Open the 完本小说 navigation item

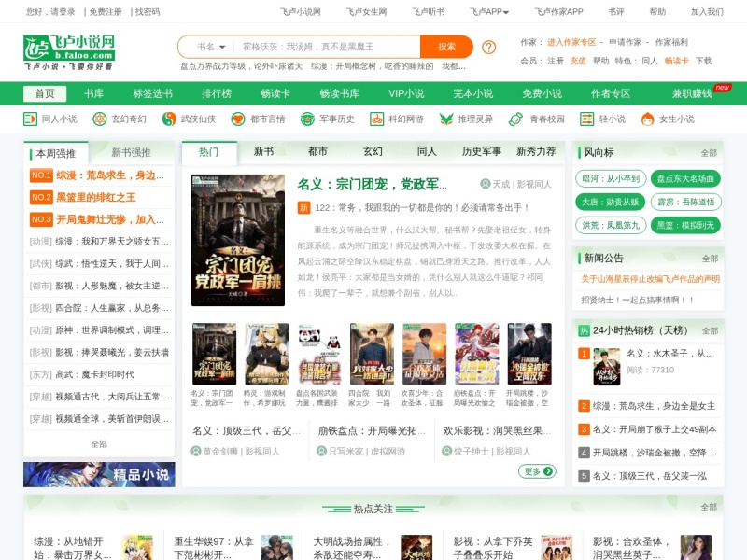473,93
